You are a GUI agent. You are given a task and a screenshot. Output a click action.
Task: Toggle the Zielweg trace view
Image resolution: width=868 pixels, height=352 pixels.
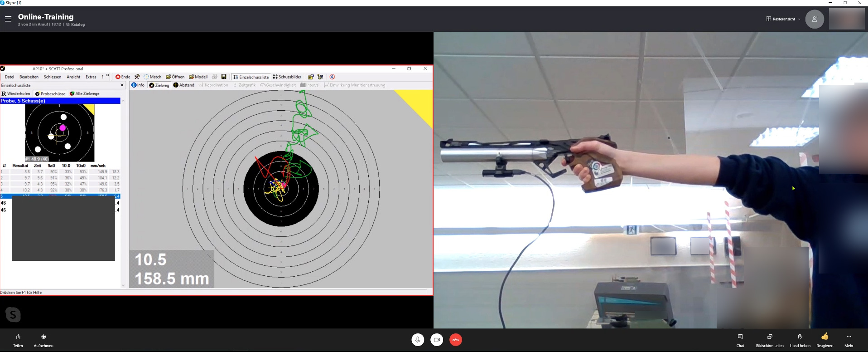[159, 85]
